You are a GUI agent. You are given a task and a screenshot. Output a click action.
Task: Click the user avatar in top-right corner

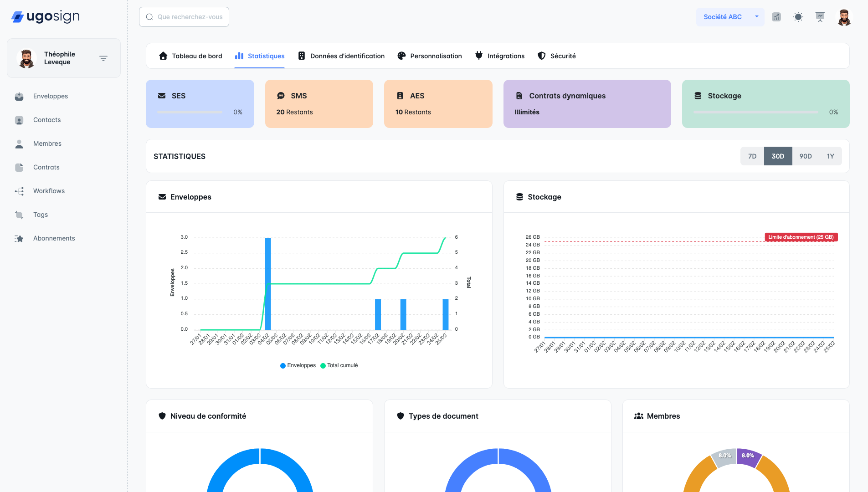(844, 17)
